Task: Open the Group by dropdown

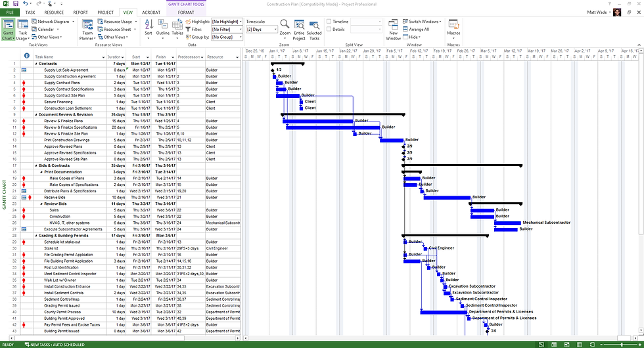Action: [x=241, y=37]
